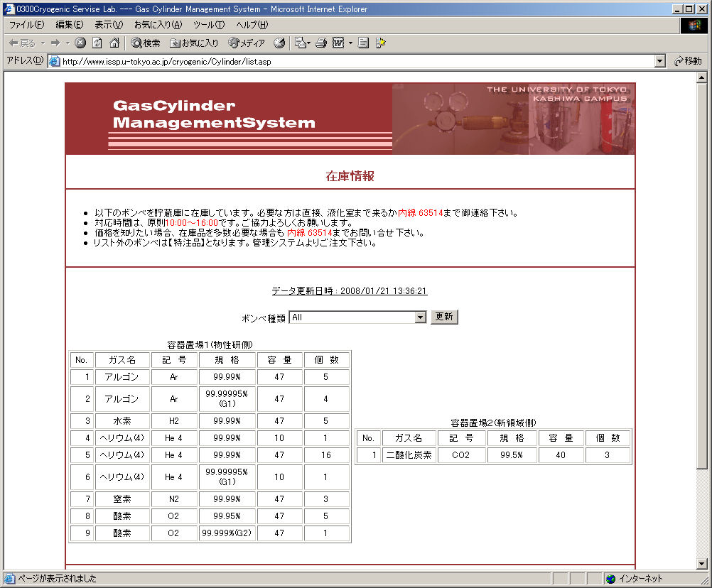
Task: Expand the Edit button dropdown arrow
Action: coord(350,43)
